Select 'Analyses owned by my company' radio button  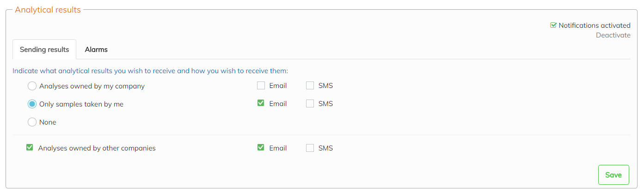32,86
